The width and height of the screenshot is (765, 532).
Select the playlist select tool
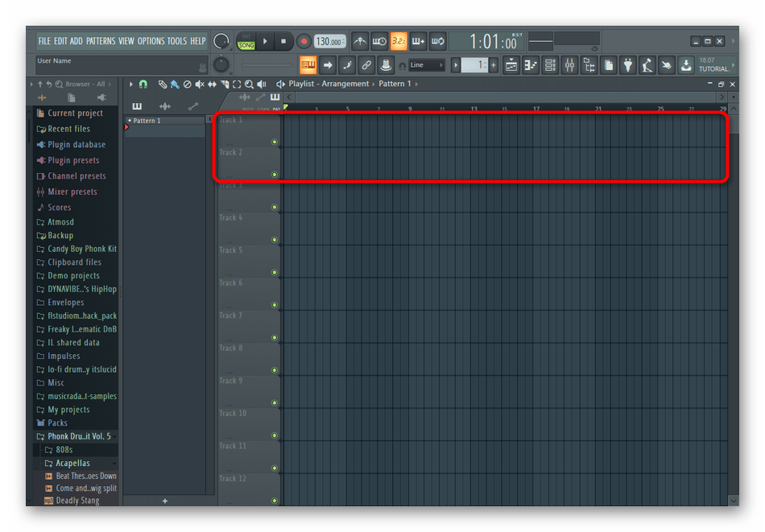[x=237, y=85]
